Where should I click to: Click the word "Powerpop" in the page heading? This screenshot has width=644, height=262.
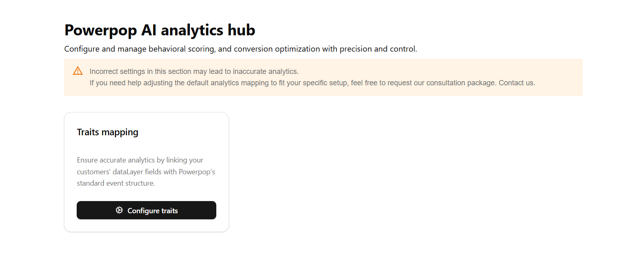tap(101, 30)
